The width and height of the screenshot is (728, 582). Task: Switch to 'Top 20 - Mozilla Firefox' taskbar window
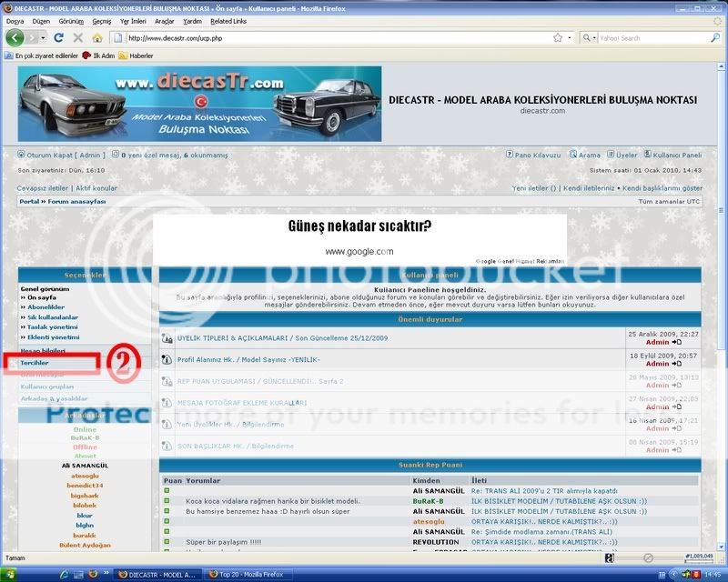249,575
